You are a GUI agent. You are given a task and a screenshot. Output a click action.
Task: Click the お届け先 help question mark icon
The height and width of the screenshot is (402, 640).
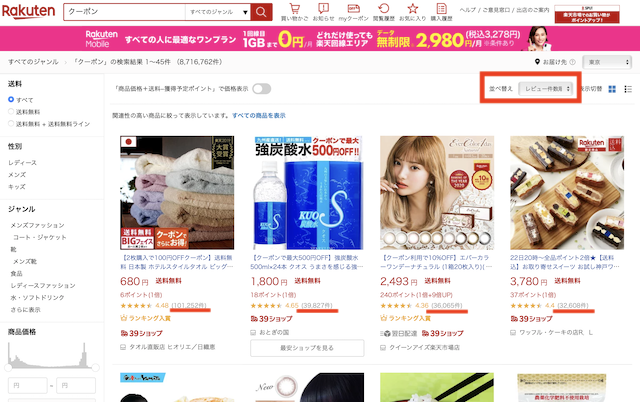coord(572,62)
